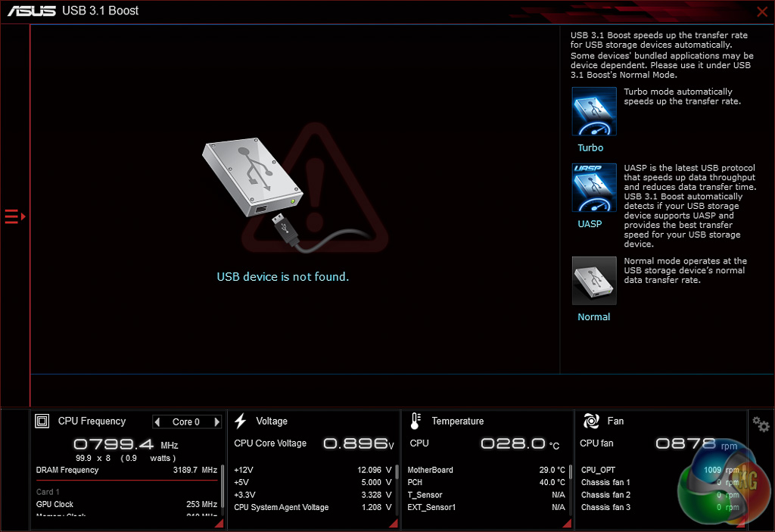The image size is (775, 532).
Task: Switch to previous CPU core
Action: point(157,422)
